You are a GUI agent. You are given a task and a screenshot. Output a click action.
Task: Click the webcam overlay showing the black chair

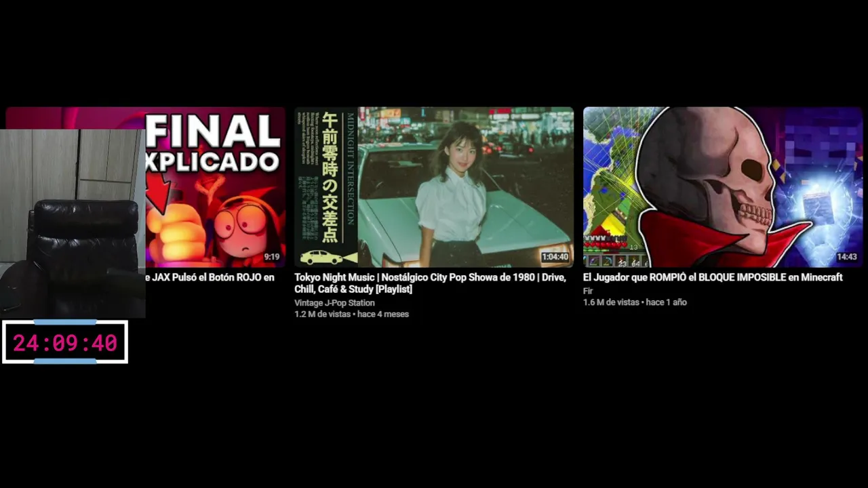pos(73,224)
